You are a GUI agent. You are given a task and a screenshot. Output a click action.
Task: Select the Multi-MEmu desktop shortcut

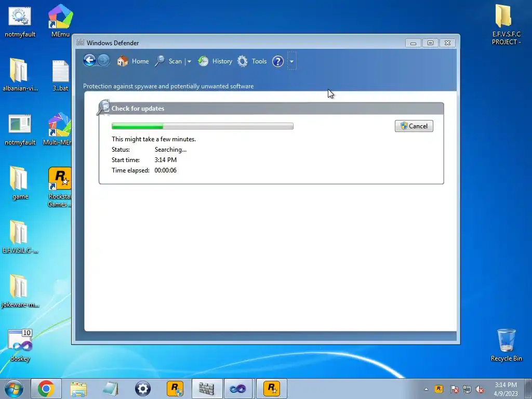pos(58,129)
